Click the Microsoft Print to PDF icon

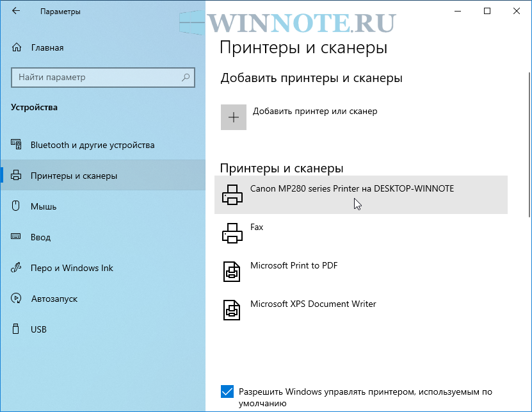(x=232, y=271)
